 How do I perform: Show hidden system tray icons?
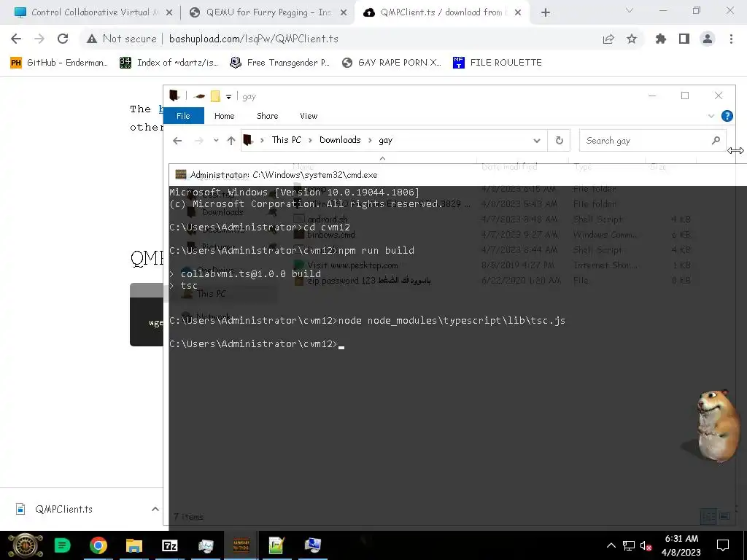click(x=611, y=545)
